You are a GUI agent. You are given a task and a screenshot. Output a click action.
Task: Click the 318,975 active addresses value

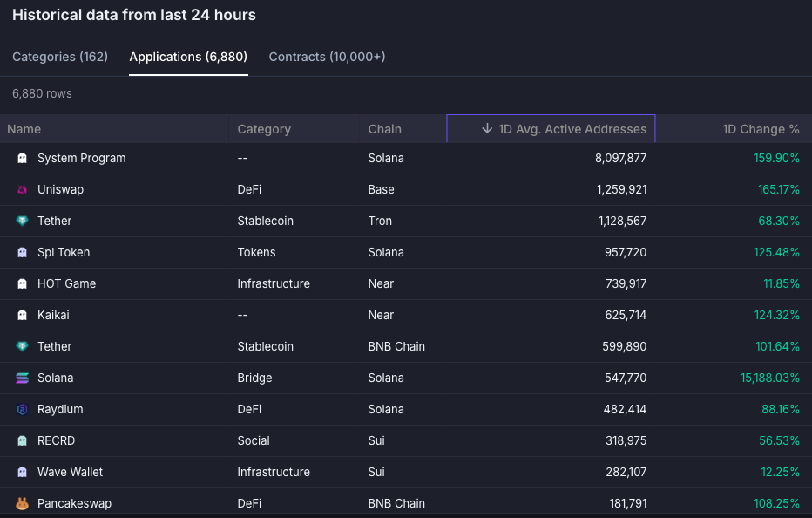(626, 440)
